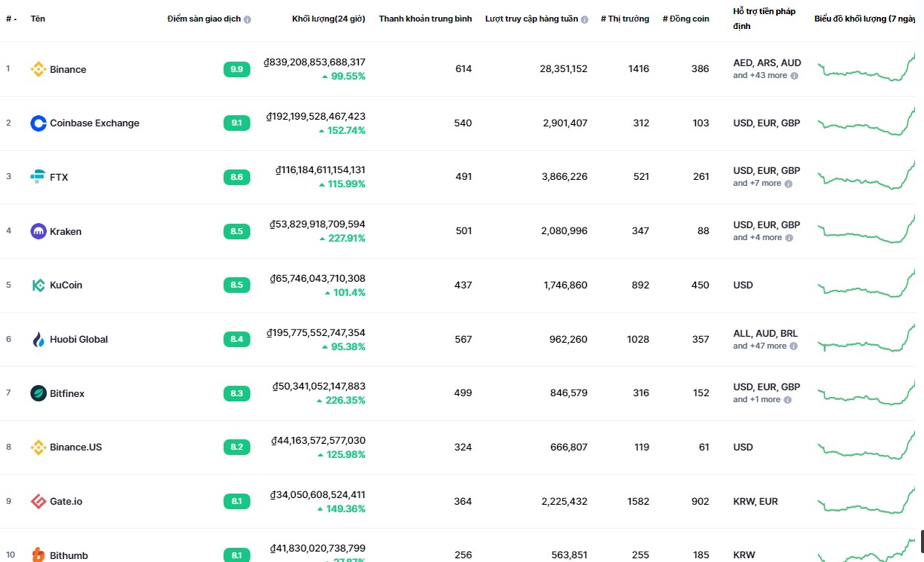This screenshot has height=562, width=924.
Task: Click Gate.io's 7-day volume chart
Action: [x=866, y=500]
